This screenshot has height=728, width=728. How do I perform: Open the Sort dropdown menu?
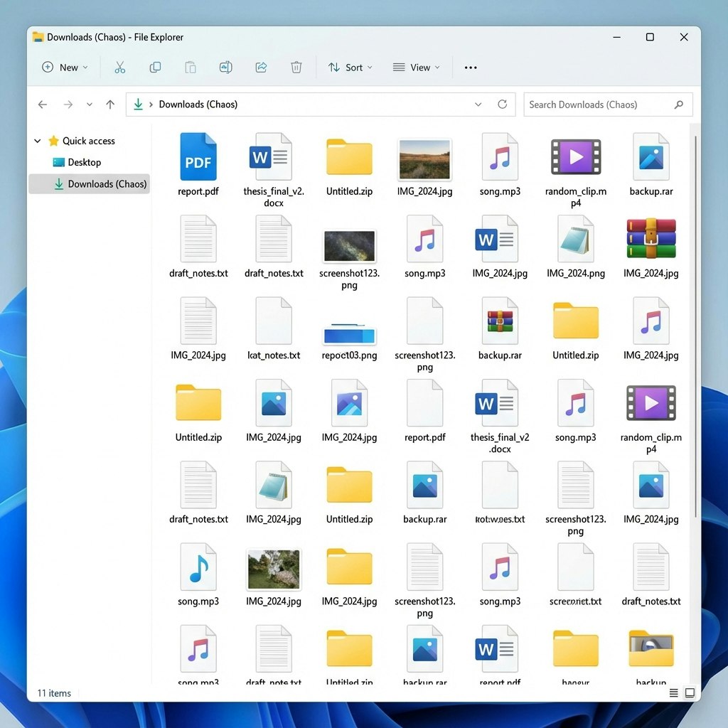coord(350,68)
